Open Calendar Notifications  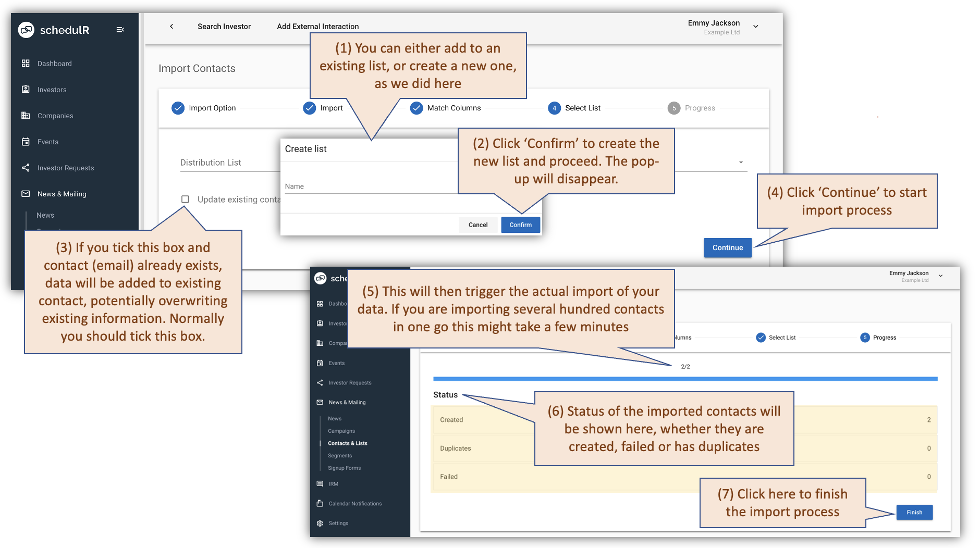click(x=354, y=503)
